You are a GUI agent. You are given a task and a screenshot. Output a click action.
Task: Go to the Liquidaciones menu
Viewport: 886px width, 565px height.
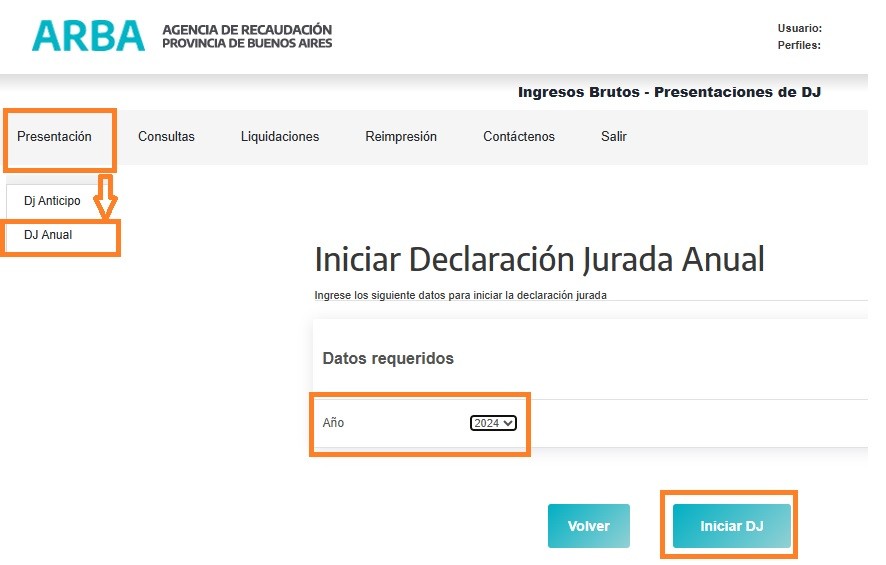(279, 137)
